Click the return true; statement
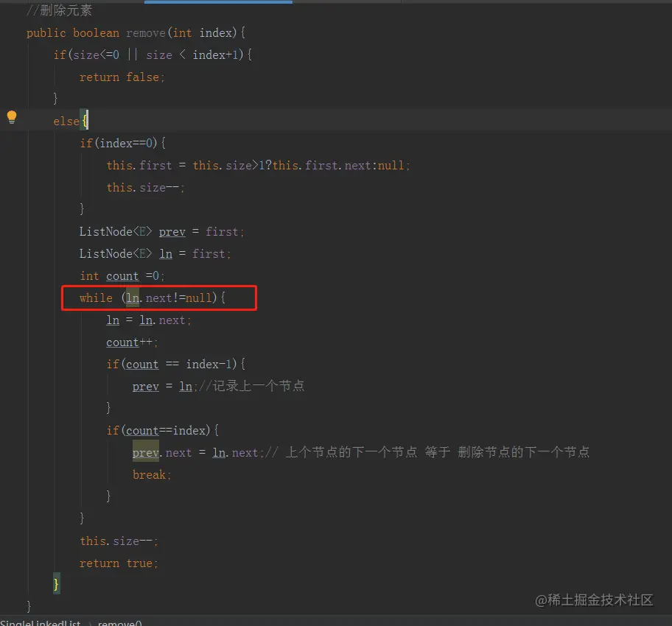 (119, 563)
